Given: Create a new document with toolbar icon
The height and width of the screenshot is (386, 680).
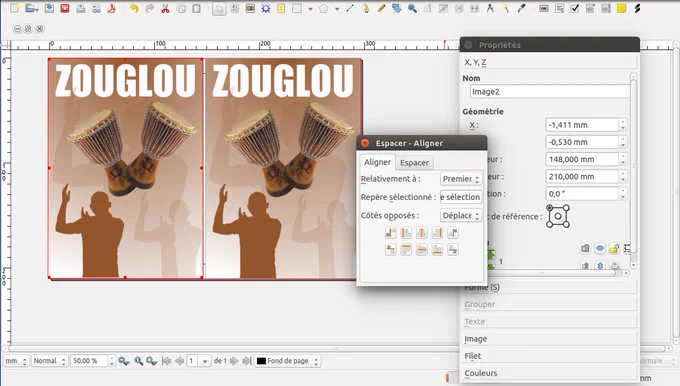Looking at the screenshot, I should (x=15, y=8).
